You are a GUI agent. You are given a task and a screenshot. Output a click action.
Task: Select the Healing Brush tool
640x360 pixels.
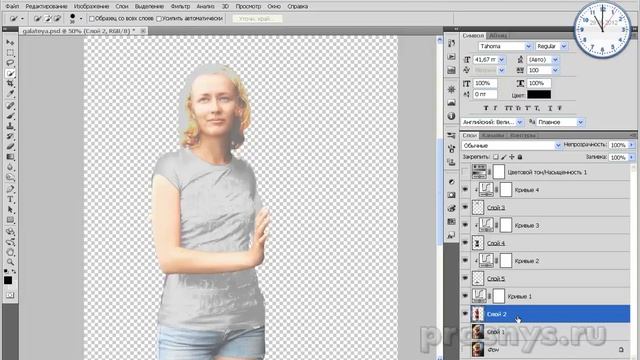pos(10,105)
